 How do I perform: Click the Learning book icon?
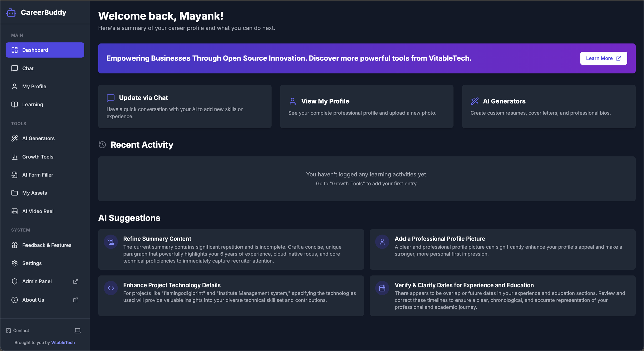(15, 104)
